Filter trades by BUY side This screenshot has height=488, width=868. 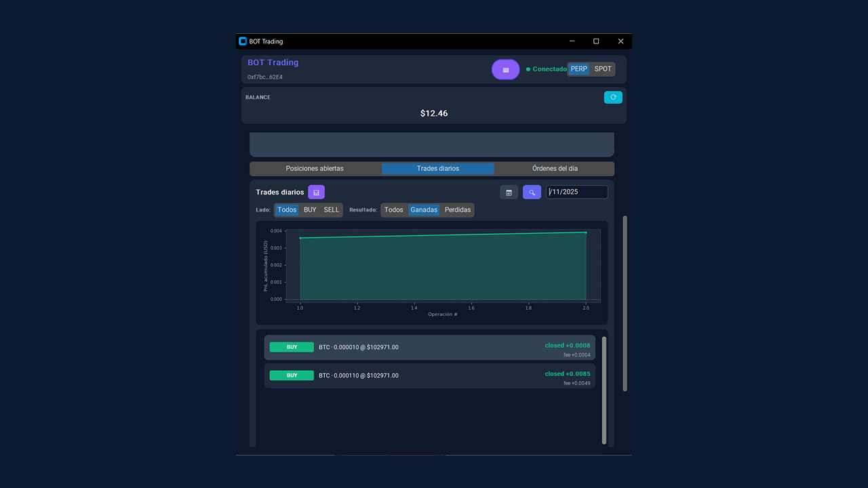pyautogui.click(x=310, y=210)
